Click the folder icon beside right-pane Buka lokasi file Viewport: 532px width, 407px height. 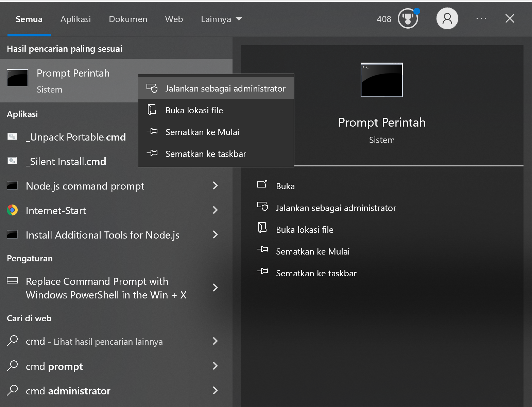(x=262, y=228)
